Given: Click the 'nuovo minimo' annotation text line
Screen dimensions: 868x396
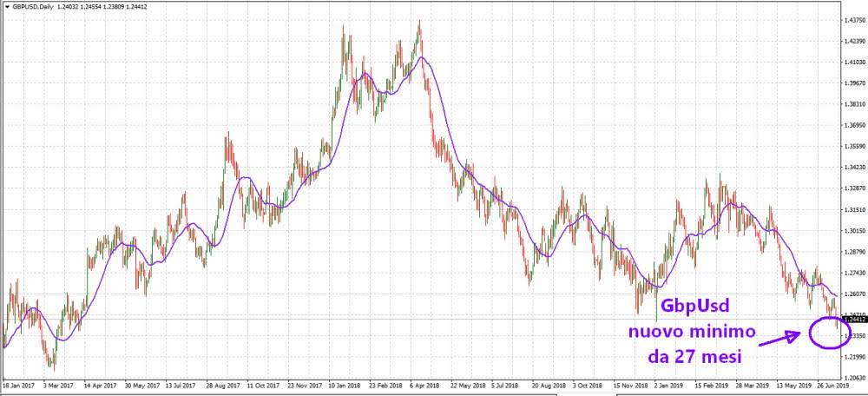Looking at the screenshot, I should [699, 332].
